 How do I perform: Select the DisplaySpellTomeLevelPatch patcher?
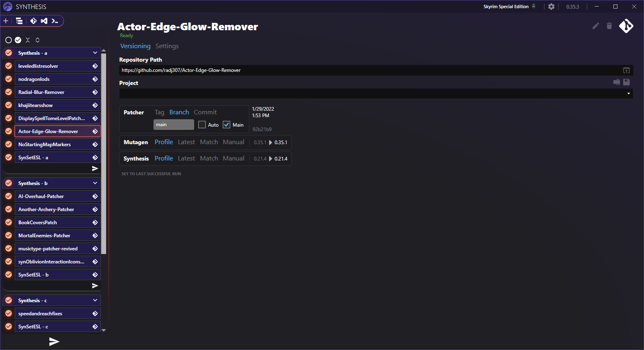pyautogui.click(x=58, y=118)
